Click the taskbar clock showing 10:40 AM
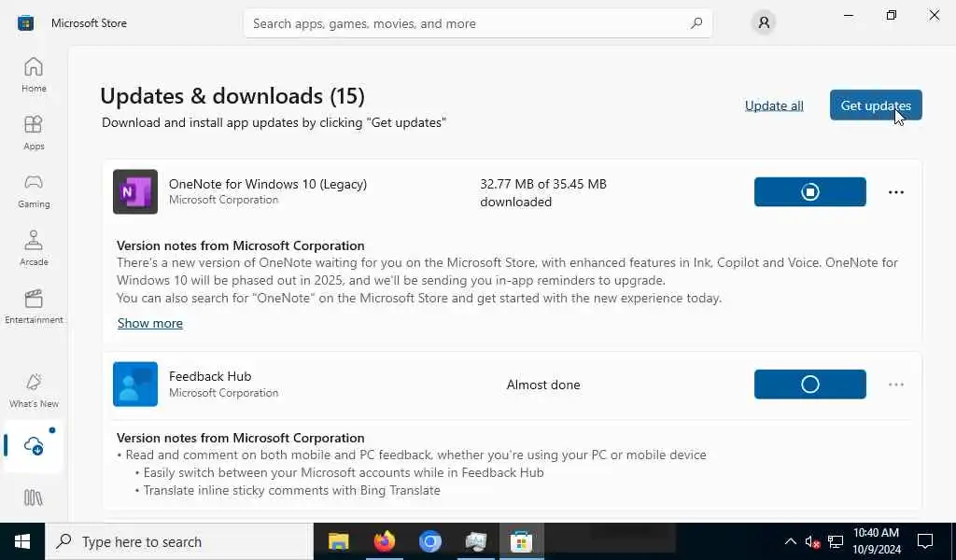Image resolution: width=956 pixels, height=560 pixels. 876,541
